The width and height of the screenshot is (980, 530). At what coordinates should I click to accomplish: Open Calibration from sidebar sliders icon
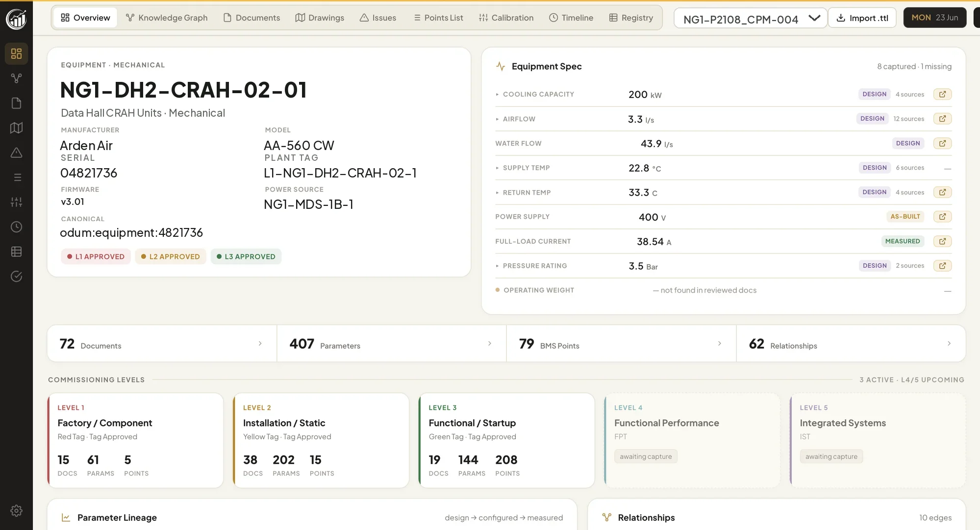[16, 202]
